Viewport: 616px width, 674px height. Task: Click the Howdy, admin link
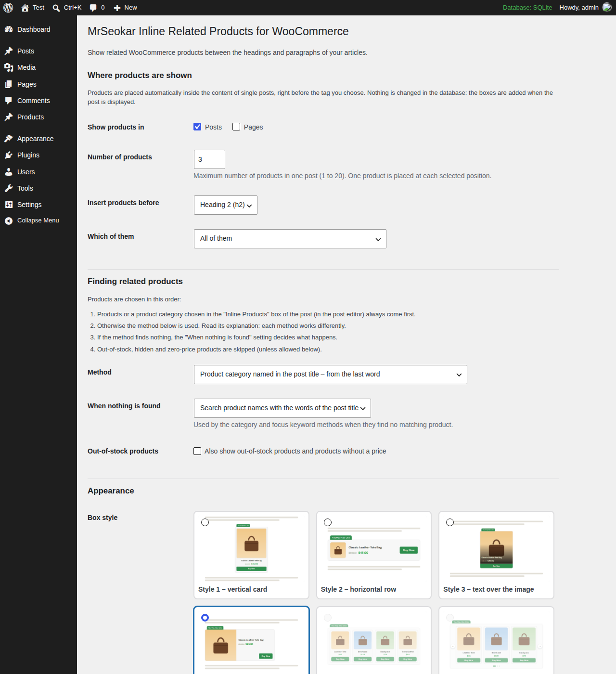pos(579,8)
